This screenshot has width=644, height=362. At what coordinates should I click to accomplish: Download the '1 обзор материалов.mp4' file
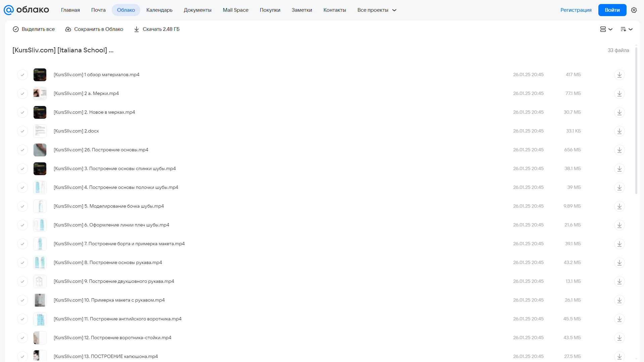pos(619,75)
